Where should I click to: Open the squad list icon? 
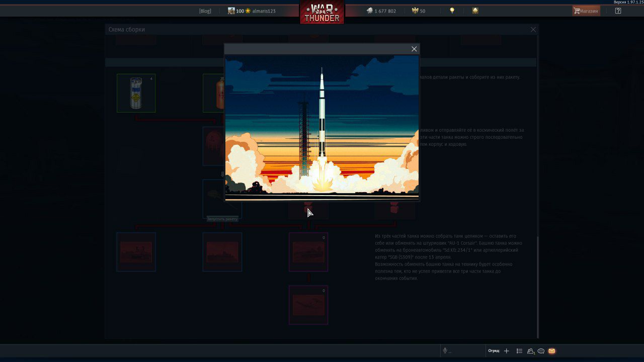tap(519, 351)
